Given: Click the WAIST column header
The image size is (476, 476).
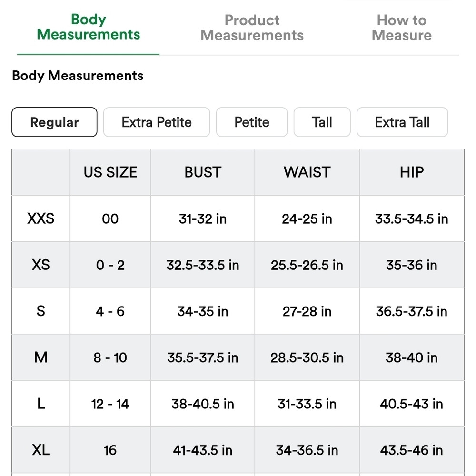Looking at the screenshot, I should [307, 172].
